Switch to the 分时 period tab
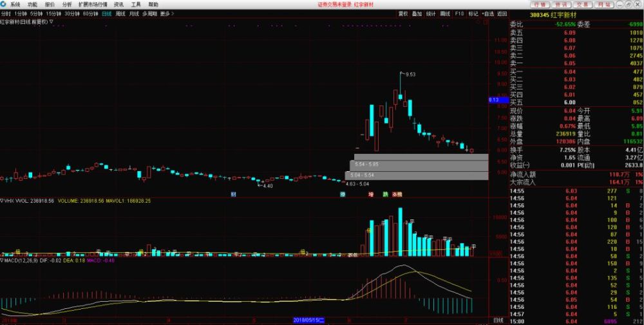Screen dimensions: 644x325 coord(5,14)
